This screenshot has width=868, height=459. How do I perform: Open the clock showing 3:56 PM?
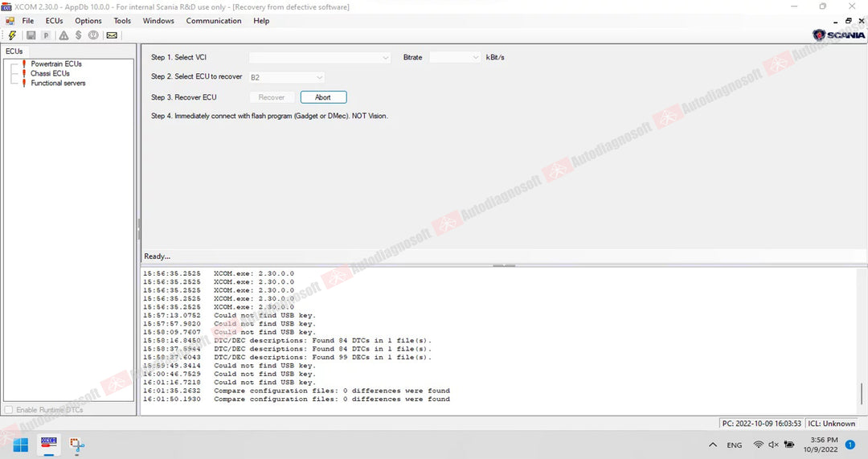[x=821, y=445]
